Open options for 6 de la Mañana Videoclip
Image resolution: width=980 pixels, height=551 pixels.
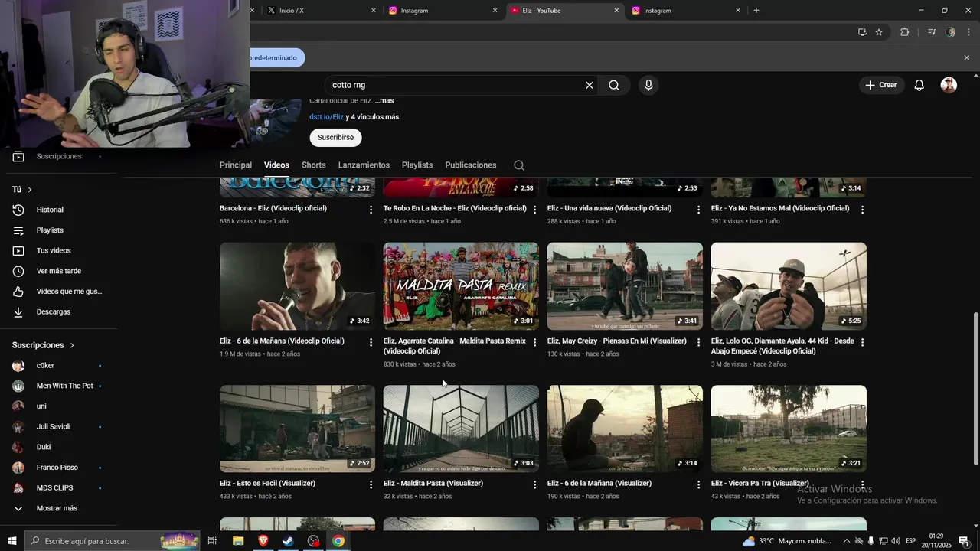tap(371, 342)
